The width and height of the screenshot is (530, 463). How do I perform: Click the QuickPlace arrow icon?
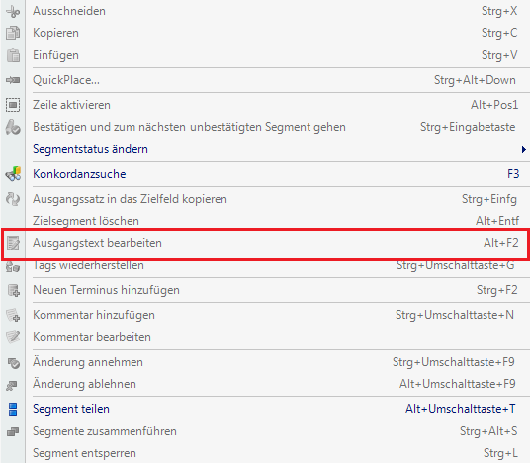pos(13,80)
